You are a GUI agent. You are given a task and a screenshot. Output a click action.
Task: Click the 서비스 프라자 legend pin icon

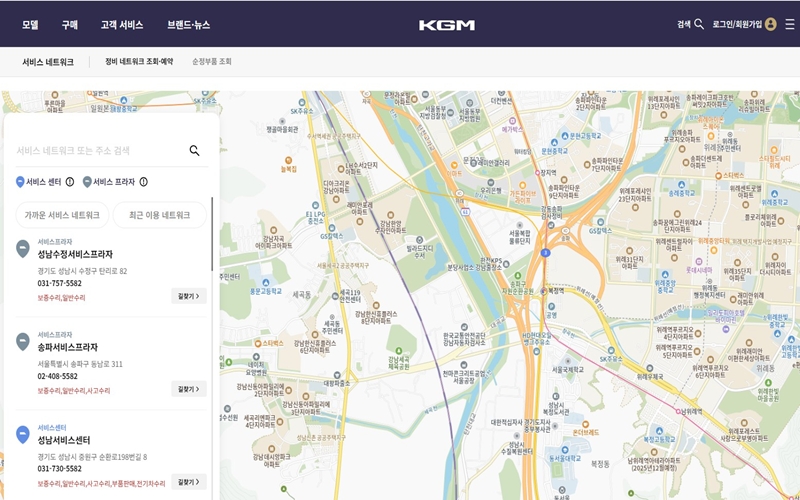tap(87, 182)
